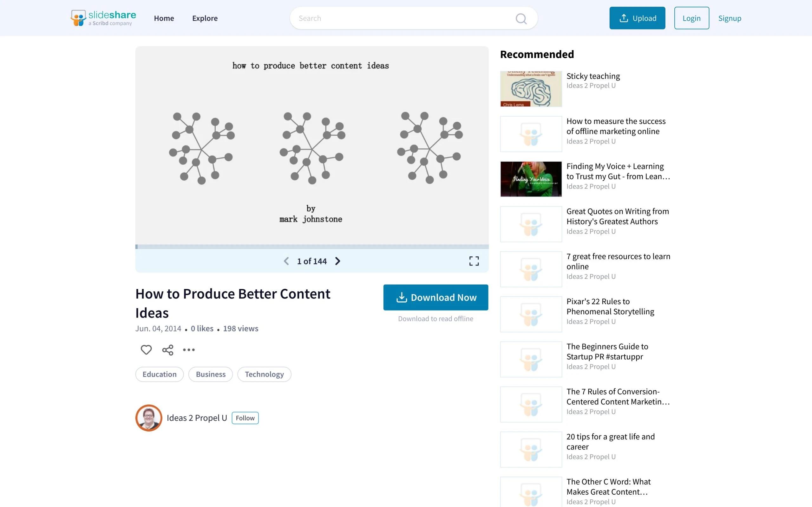The width and height of the screenshot is (812, 507).
Task: Click the Upload button
Action: [637, 18]
